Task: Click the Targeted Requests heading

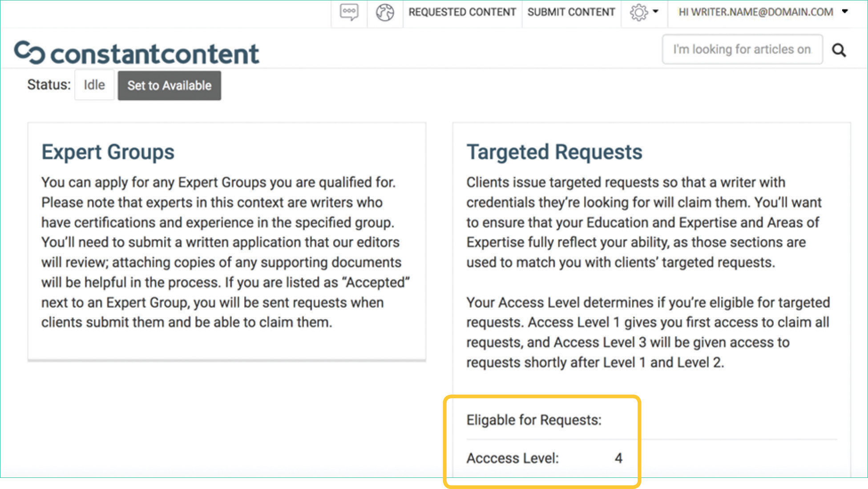Action: [554, 152]
